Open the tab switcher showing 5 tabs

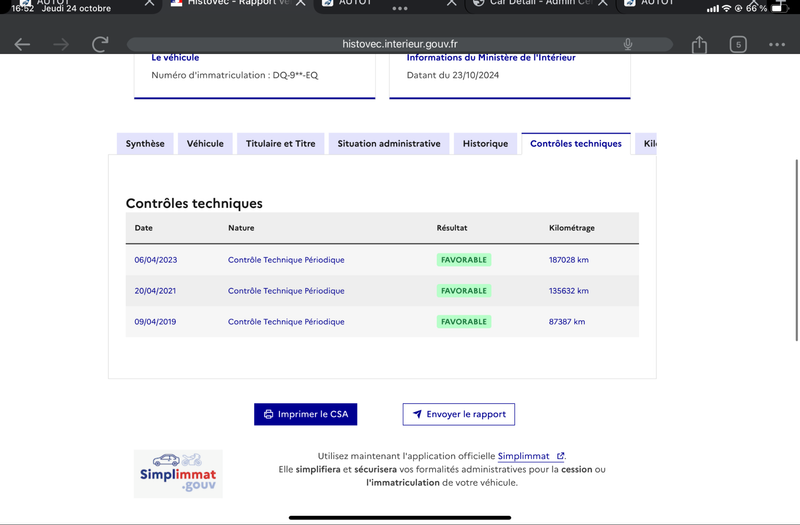point(738,44)
